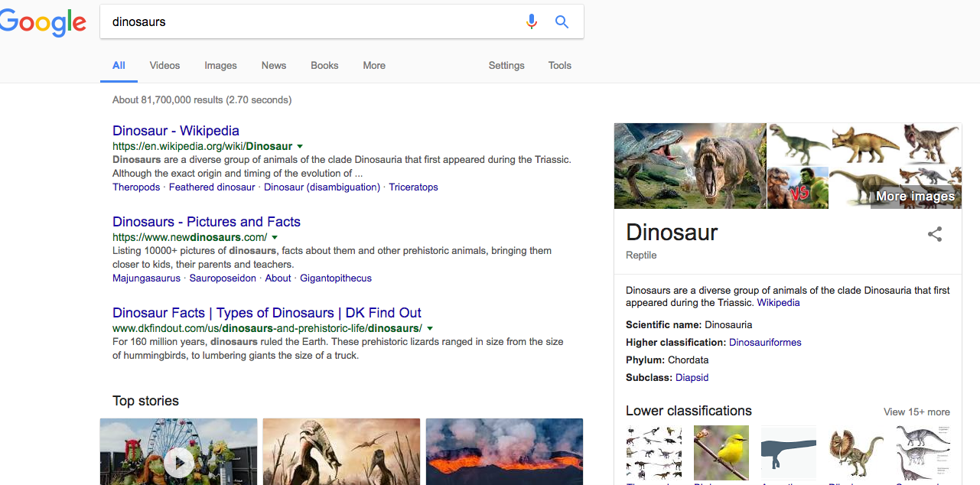Click the Triceratops sitelink under Wikipedia
This screenshot has height=485, width=980.
point(413,187)
